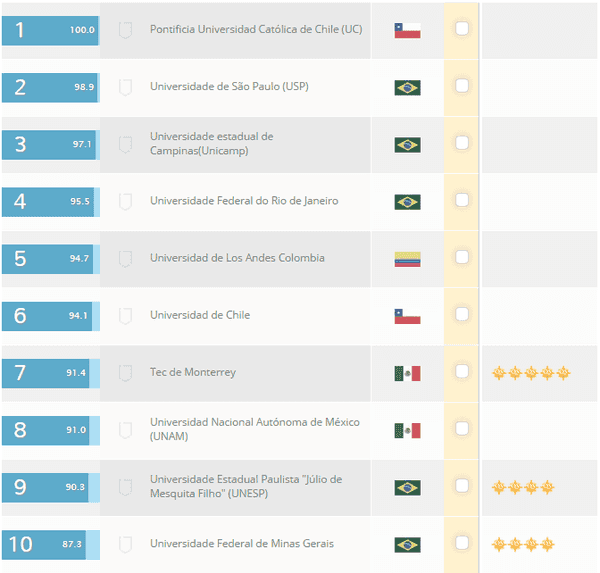Open the Universidad de Chile link
This screenshot has width=600, height=573.
(x=200, y=315)
